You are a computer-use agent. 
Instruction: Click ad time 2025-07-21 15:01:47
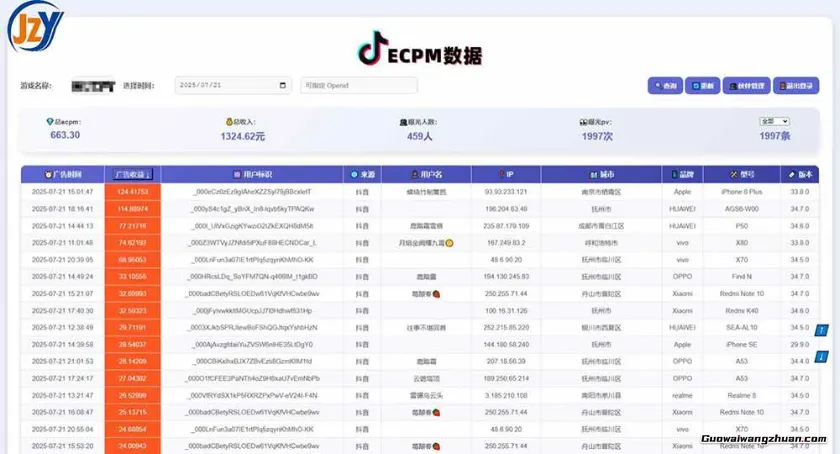tap(62, 192)
